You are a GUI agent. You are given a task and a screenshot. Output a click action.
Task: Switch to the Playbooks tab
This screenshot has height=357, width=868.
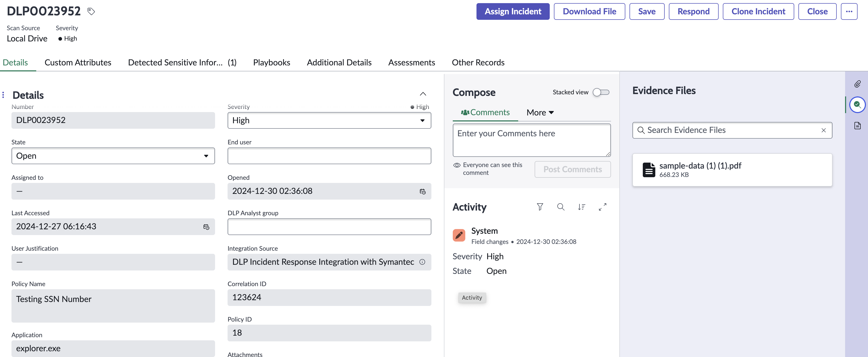(x=271, y=63)
